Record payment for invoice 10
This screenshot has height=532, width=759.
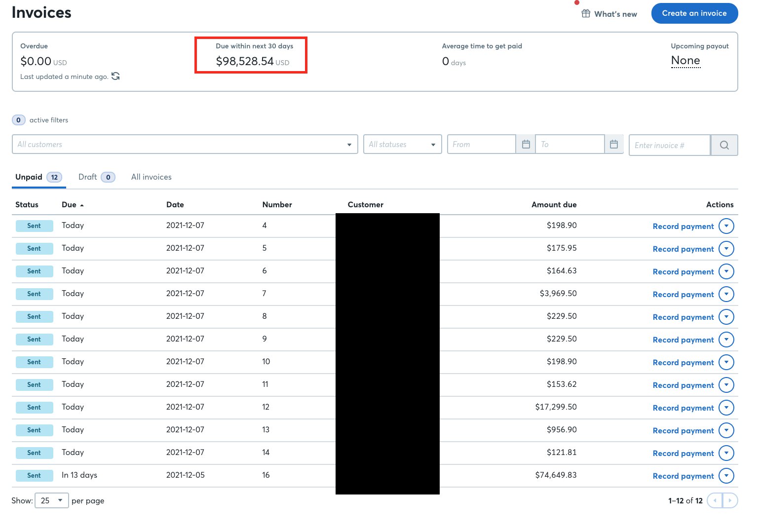[x=683, y=363]
